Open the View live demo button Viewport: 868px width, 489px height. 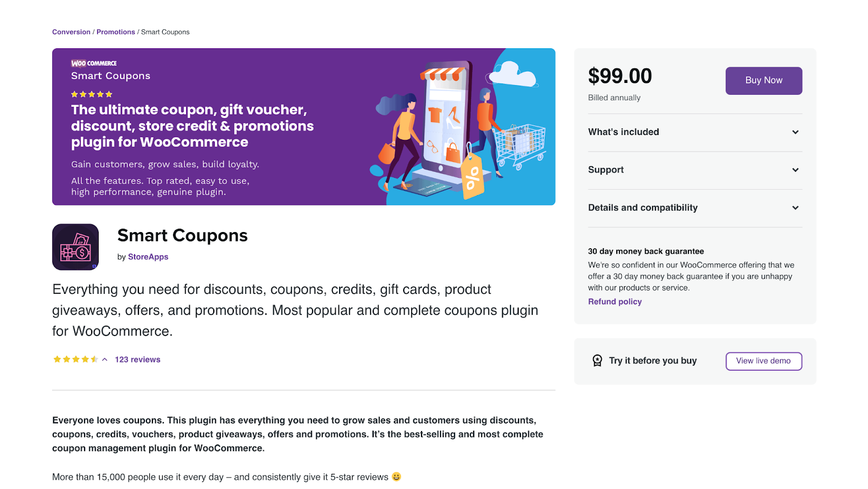[763, 361]
